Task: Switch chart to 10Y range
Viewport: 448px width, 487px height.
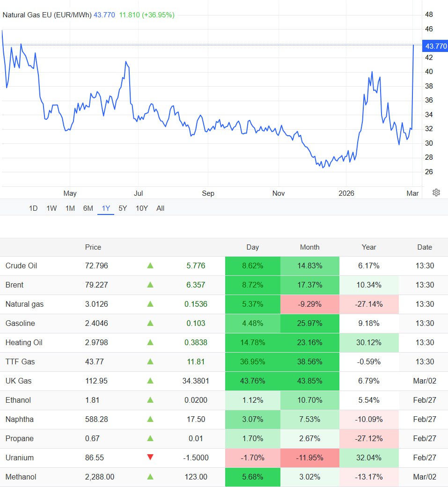Action: pyautogui.click(x=141, y=208)
